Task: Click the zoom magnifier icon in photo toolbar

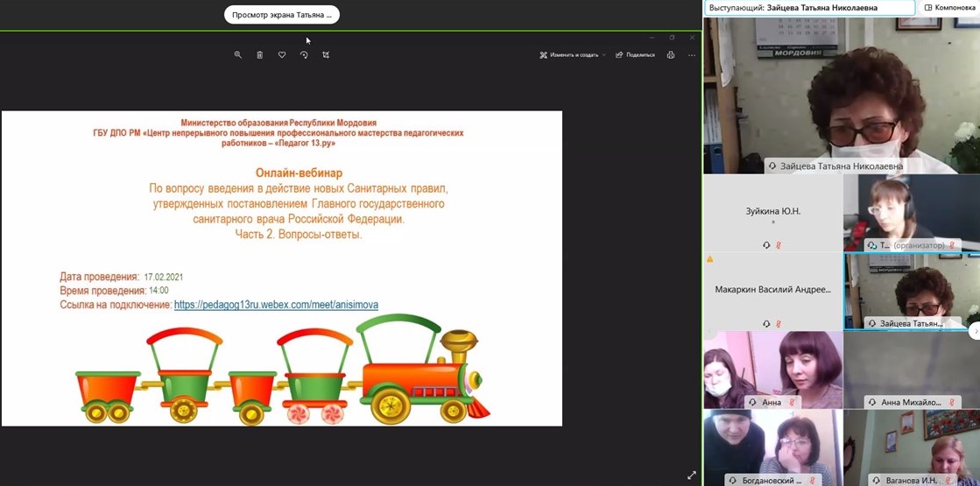Action: click(237, 55)
